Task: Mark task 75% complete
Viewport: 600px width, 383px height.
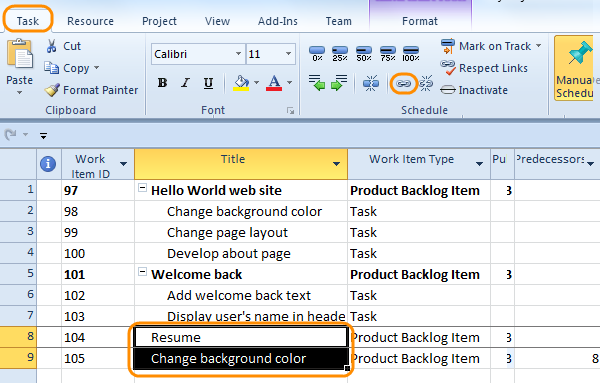Action: [388, 54]
